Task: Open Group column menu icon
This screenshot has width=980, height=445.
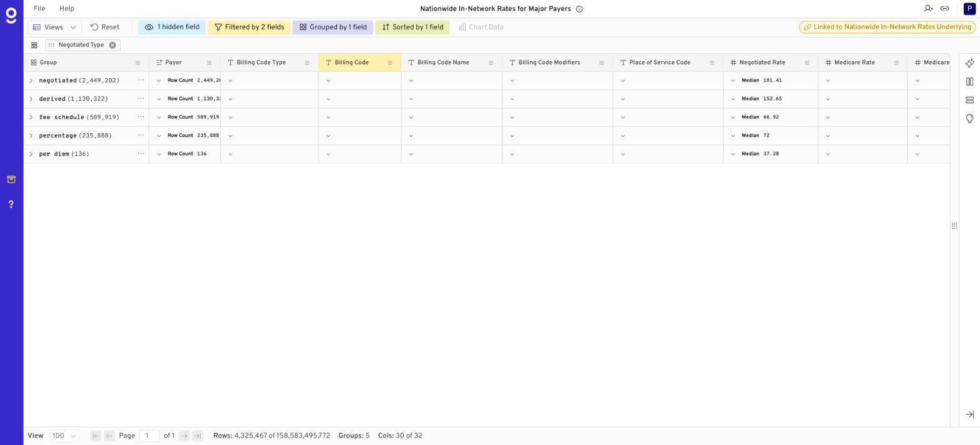Action: 137,62
